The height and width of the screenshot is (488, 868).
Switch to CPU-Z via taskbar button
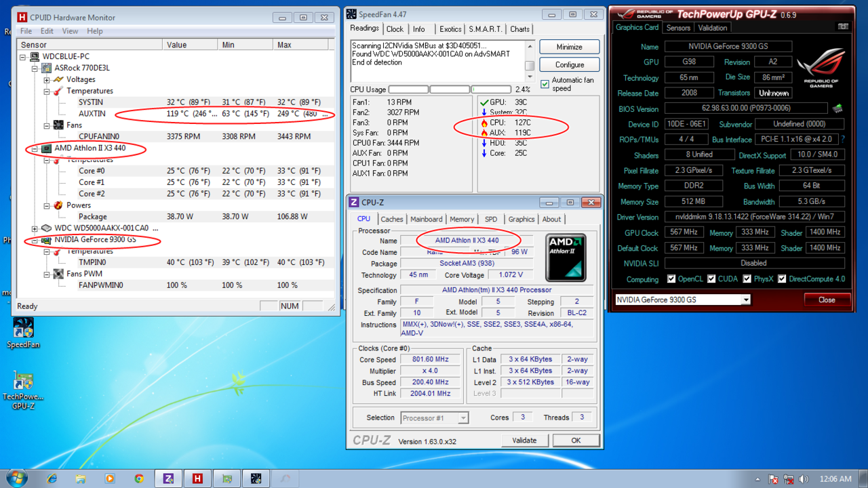coord(168,479)
